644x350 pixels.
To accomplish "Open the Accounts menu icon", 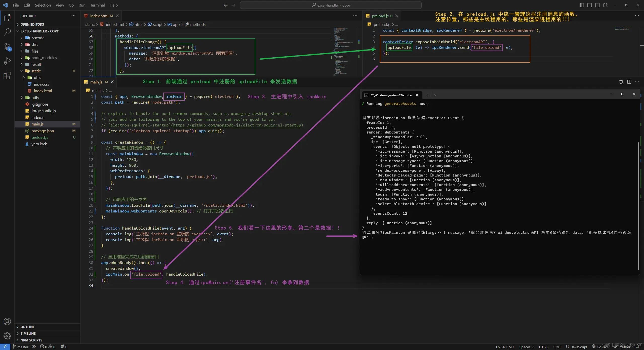I will click(7, 321).
